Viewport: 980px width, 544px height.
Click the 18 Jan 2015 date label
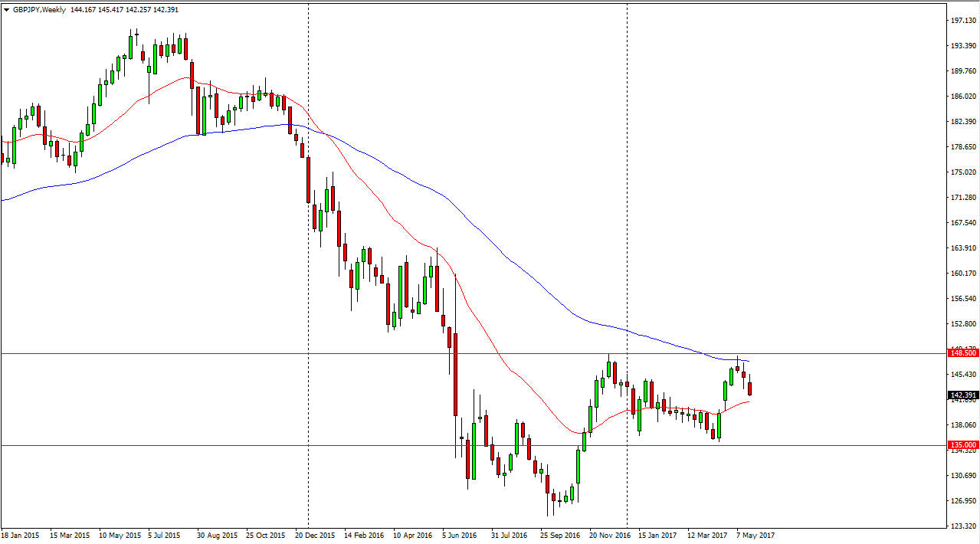coord(21,535)
